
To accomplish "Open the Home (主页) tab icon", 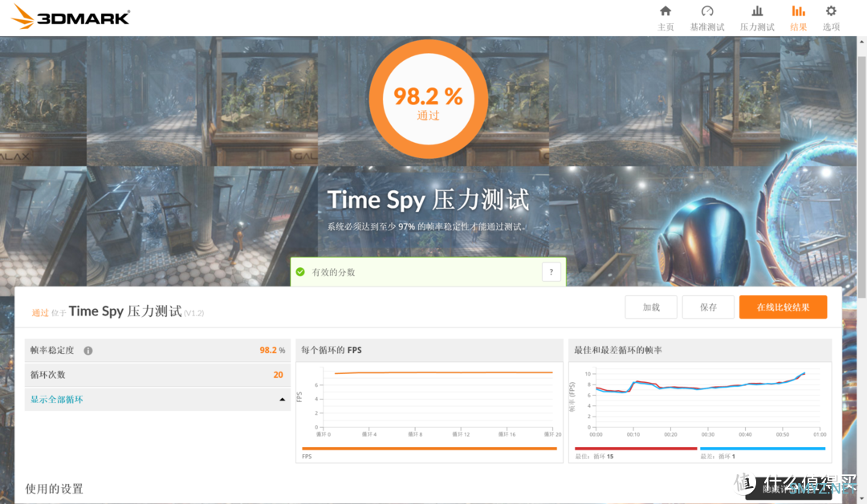I will click(666, 11).
